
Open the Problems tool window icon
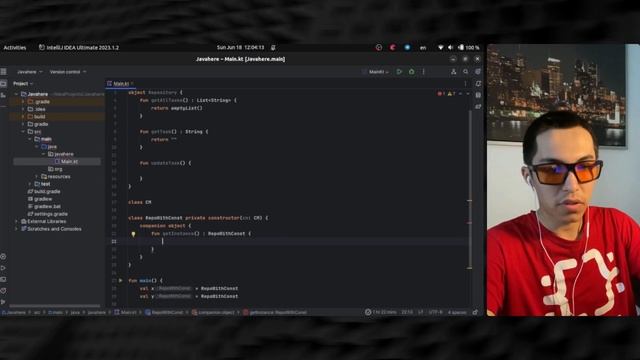click(x=3, y=291)
